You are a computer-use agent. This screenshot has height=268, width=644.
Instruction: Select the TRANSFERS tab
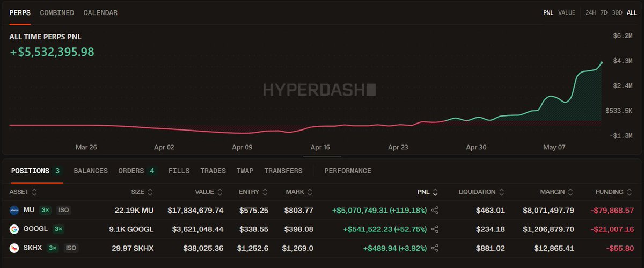point(283,171)
